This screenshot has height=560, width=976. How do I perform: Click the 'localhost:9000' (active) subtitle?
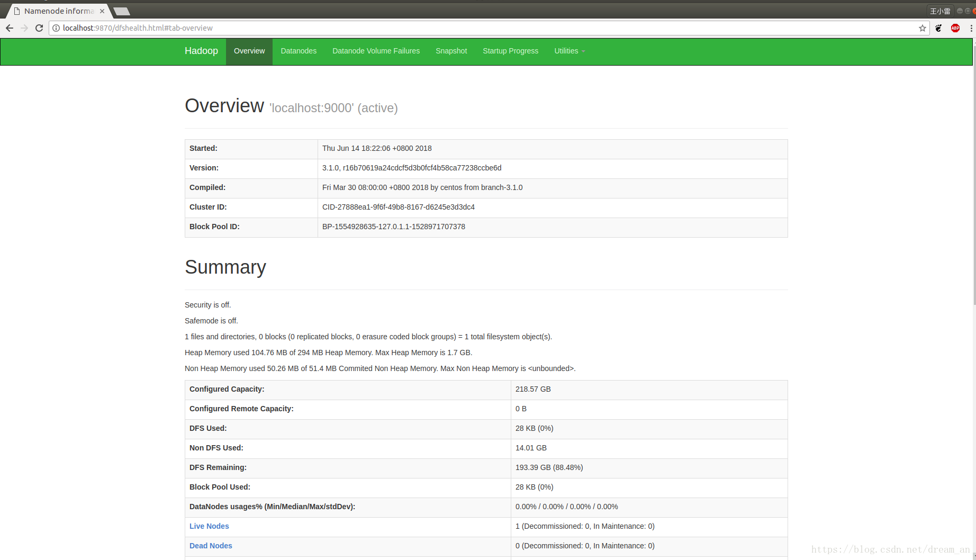pos(333,108)
